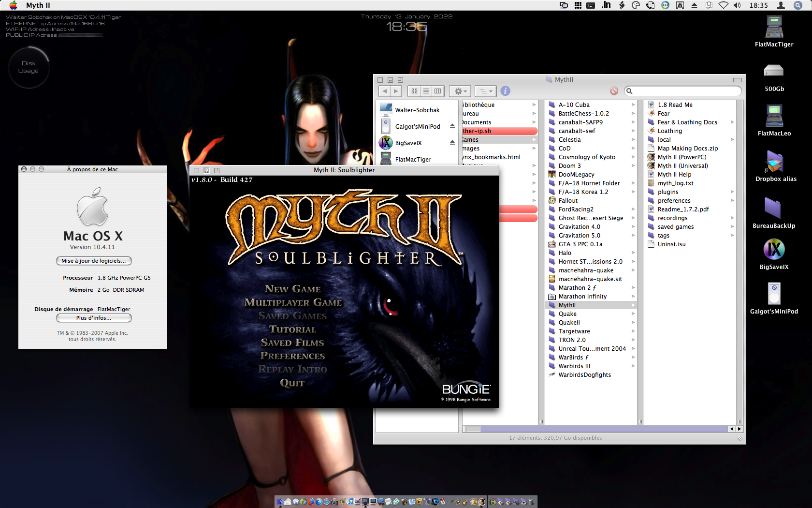This screenshot has width=812, height=508.
Task: Click Disk Usage widget circle
Action: click(29, 67)
